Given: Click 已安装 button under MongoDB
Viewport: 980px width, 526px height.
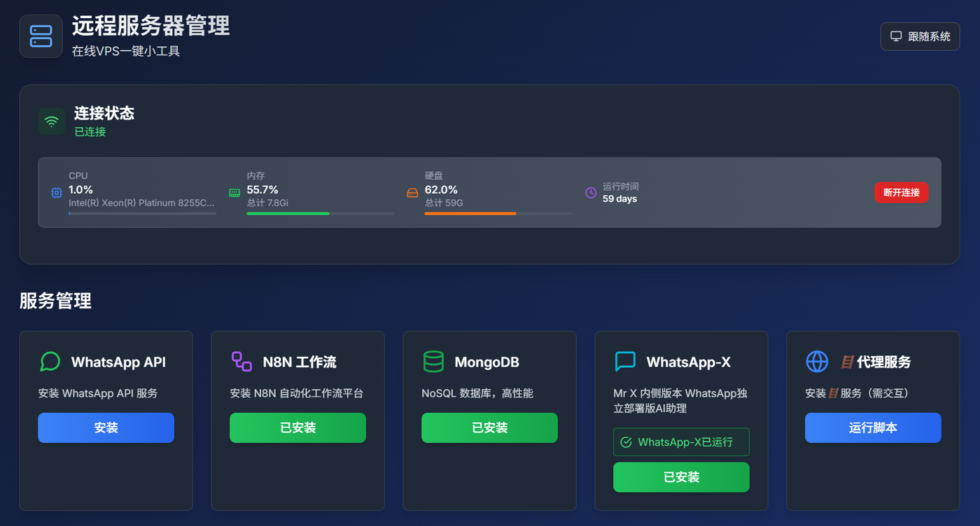Looking at the screenshot, I should pos(489,427).
